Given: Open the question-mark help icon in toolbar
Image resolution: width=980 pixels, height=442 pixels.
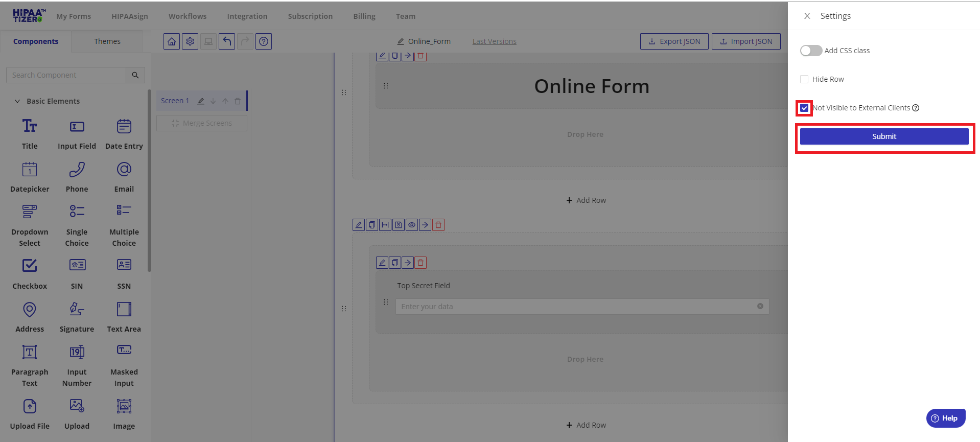Looking at the screenshot, I should tap(264, 41).
